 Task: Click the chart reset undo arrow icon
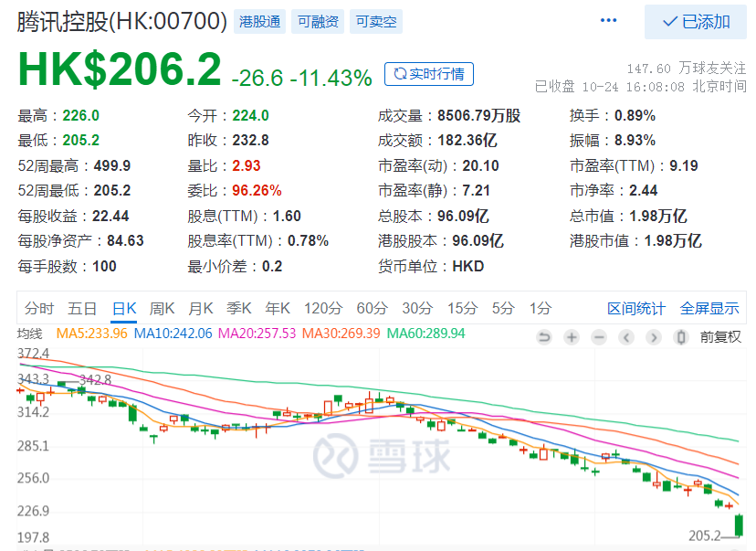(x=544, y=337)
